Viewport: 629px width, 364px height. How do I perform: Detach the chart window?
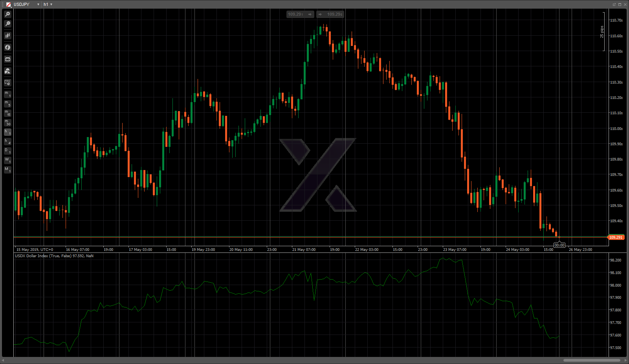(614, 4)
